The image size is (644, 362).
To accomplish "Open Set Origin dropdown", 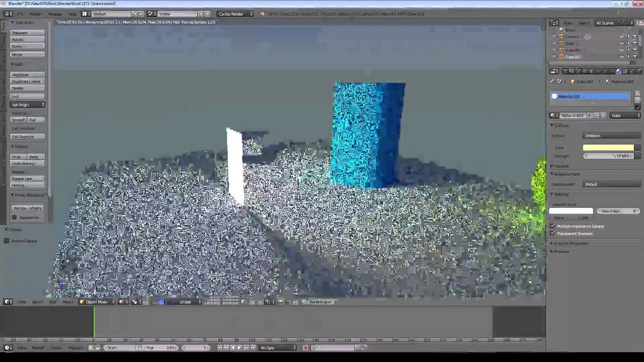I will pos(28,105).
